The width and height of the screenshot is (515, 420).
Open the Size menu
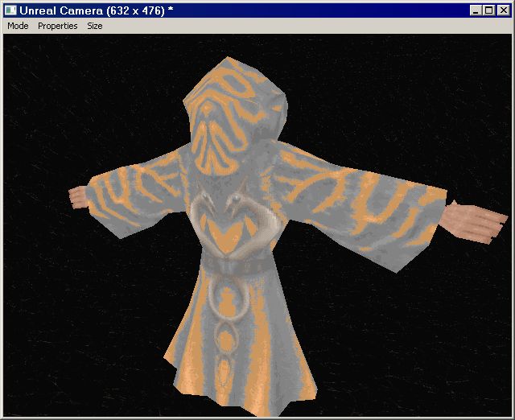pos(95,26)
